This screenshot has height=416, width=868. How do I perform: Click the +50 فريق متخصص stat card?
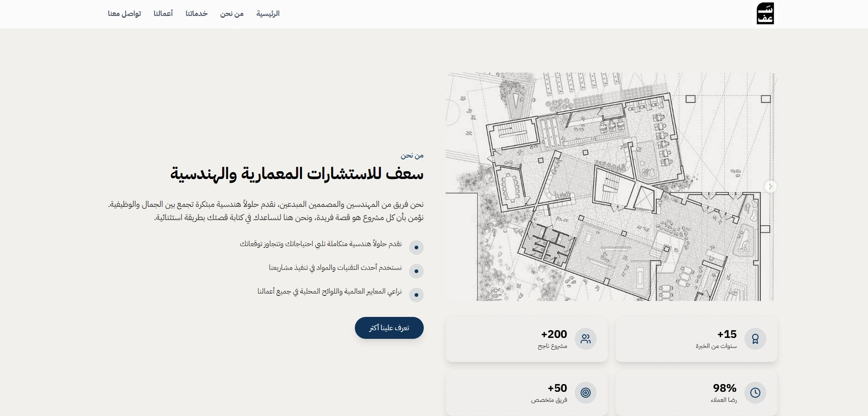[x=526, y=393]
